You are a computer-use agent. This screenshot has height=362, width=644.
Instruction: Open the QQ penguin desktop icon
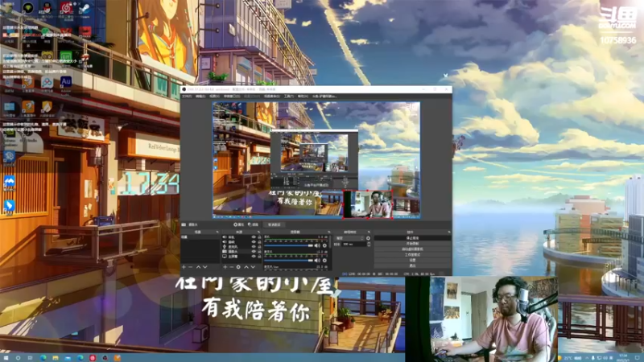47,10
